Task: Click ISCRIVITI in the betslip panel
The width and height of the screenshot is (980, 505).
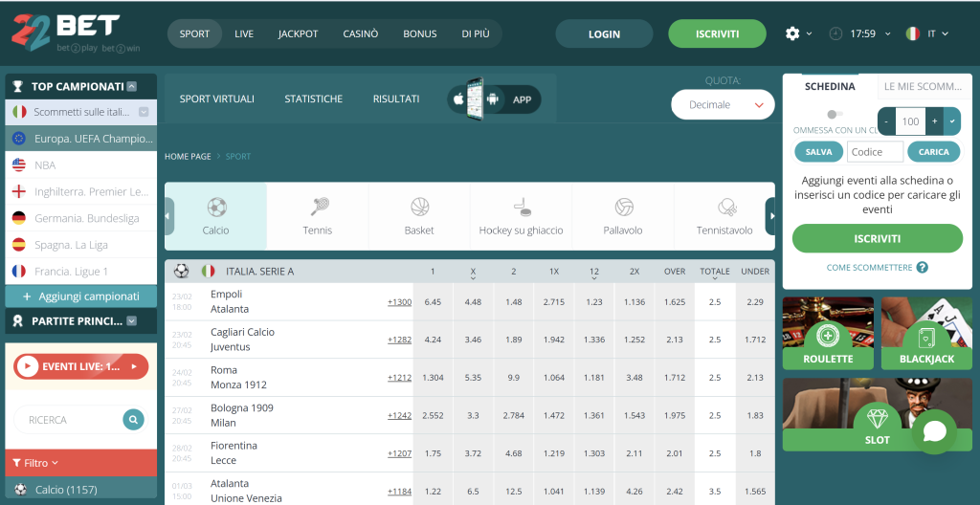Action: coord(878,238)
